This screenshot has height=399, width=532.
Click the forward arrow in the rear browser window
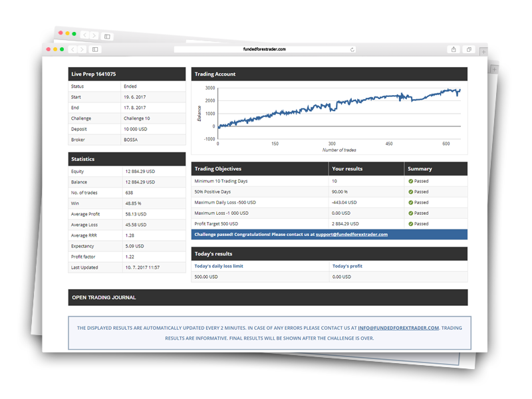pyautogui.click(x=94, y=36)
